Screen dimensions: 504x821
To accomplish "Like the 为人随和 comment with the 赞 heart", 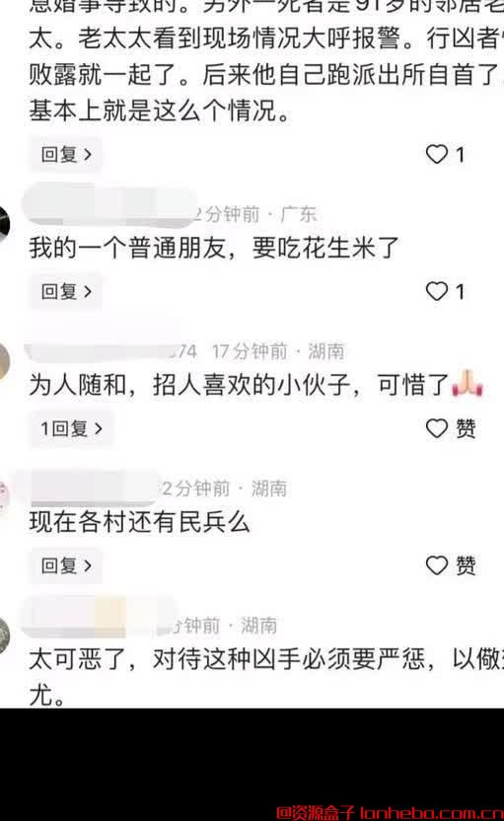I will pyautogui.click(x=437, y=428).
